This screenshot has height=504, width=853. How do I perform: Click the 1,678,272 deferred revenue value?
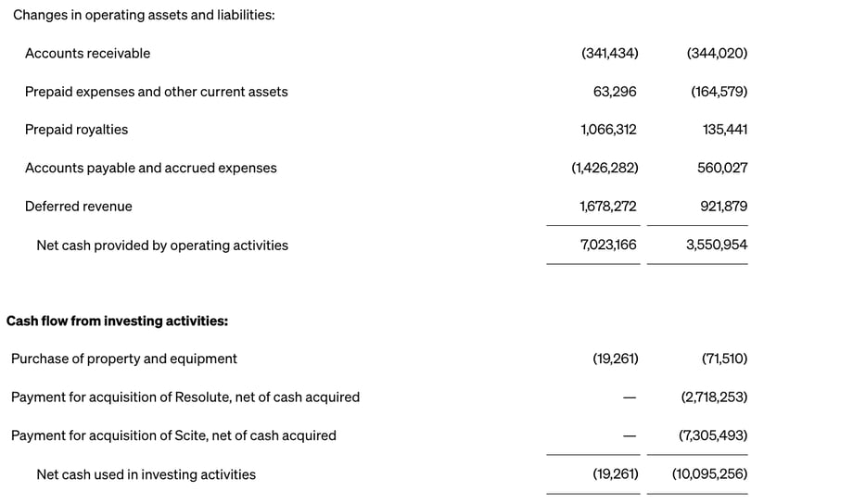tap(608, 207)
